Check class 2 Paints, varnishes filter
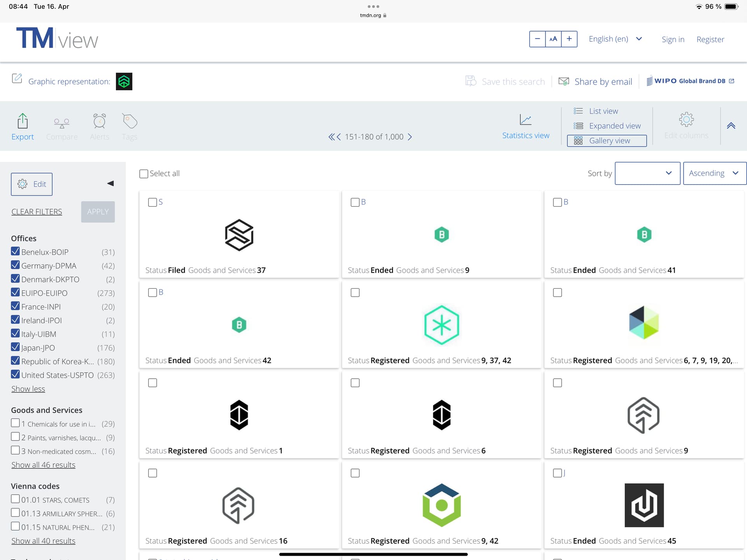The image size is (747, 560). coord(15,437)
